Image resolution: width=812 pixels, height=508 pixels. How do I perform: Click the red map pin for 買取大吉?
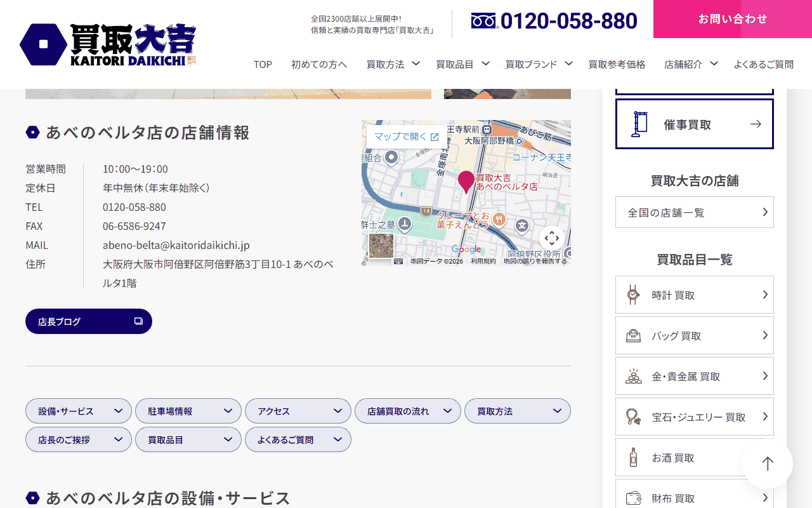tap(466, 182)
